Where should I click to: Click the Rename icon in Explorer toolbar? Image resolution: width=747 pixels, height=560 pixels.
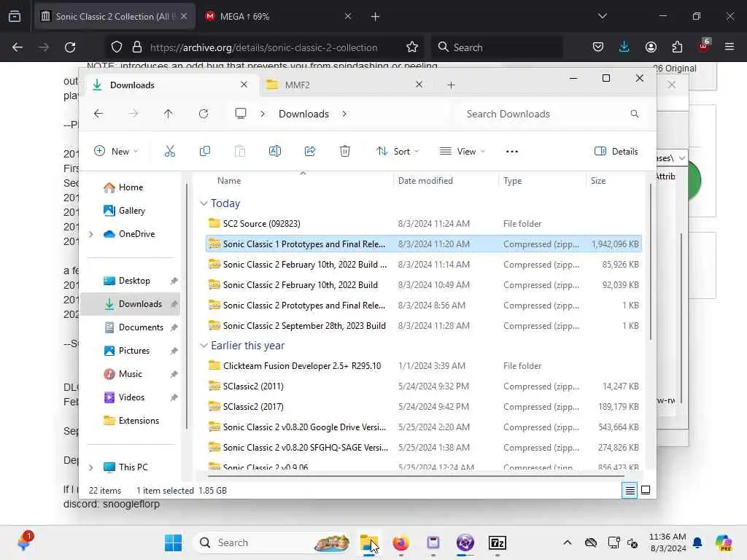point(275,152)
